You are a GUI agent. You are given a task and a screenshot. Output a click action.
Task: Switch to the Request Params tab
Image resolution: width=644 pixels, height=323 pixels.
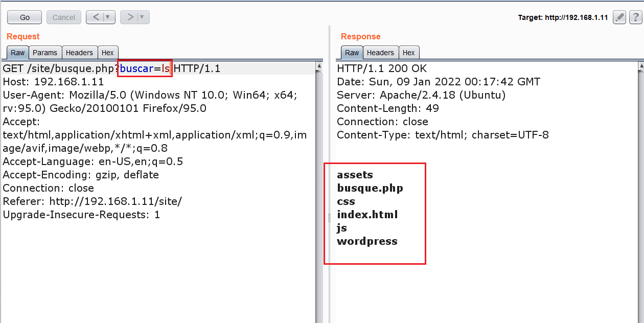pyautogui.click(x=45, y=53)
